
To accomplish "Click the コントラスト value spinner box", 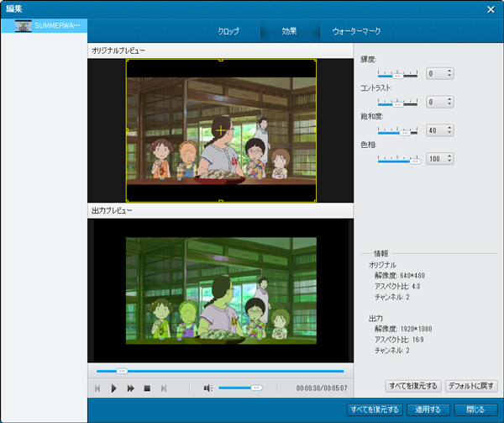I will (439, 103).
